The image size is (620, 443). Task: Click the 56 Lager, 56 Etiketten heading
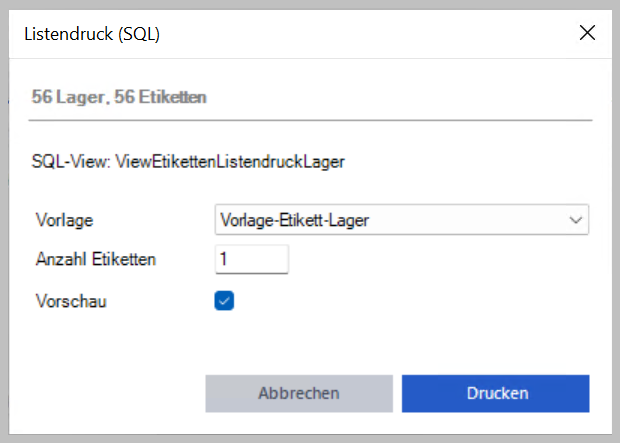coord(119,97)
